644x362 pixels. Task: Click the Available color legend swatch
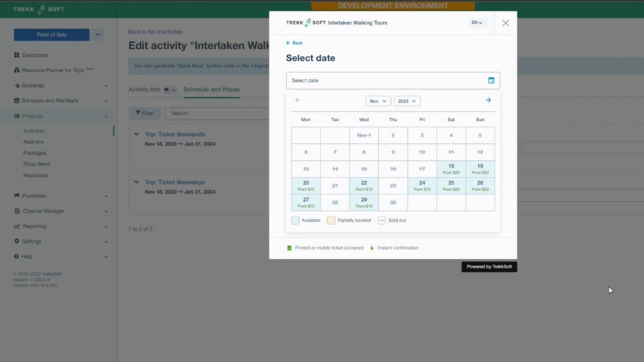(x=295, y=220)
